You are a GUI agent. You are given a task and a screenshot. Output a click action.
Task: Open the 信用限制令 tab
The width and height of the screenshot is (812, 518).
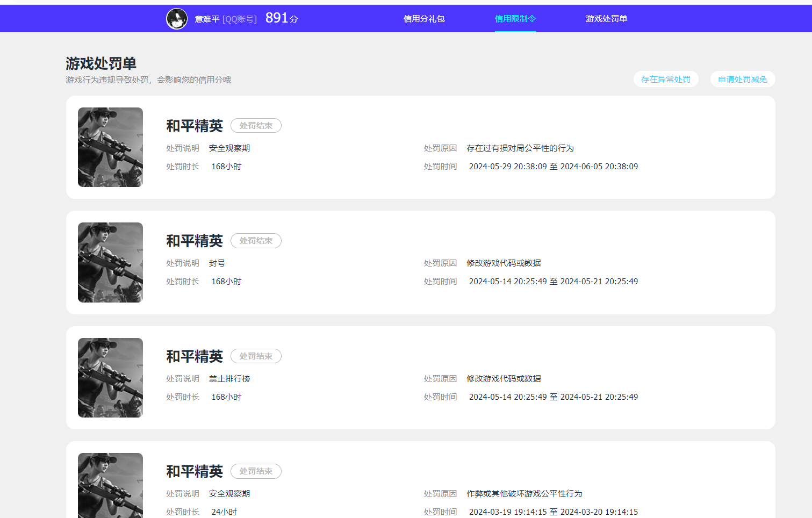click(x=515, y=18)
